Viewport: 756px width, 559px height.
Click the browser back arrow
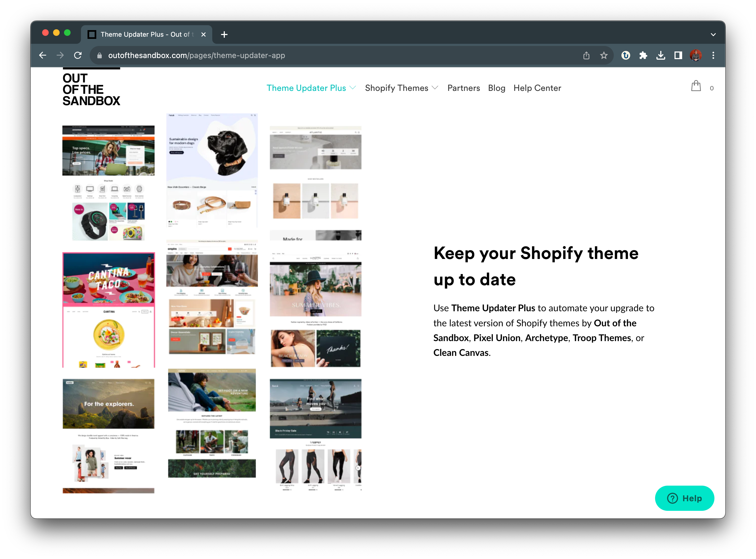tap(43, 55)
